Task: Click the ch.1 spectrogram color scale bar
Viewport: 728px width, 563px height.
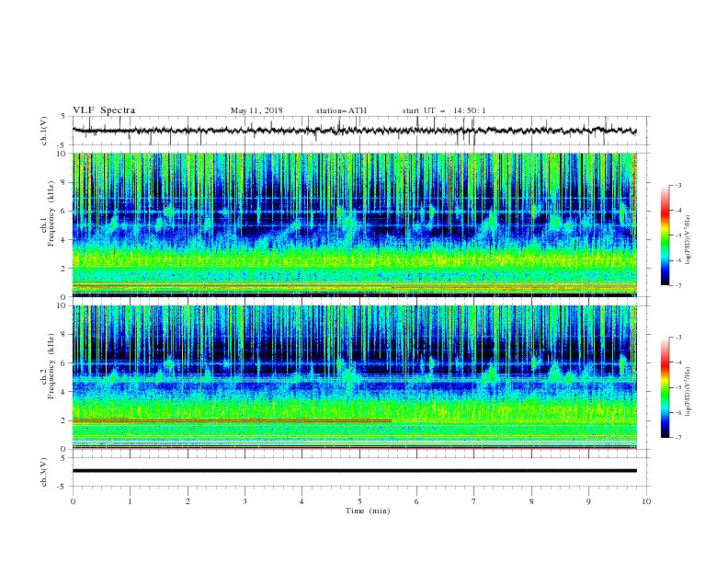Action: (x=665, y=236)
